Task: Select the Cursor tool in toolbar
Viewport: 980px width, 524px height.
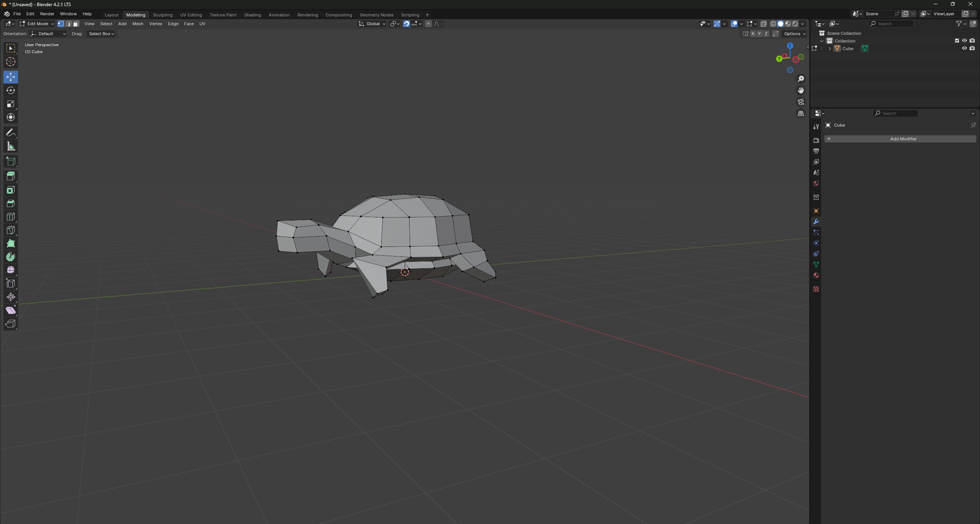Action: pyautogui.click(x=11, y=62)
